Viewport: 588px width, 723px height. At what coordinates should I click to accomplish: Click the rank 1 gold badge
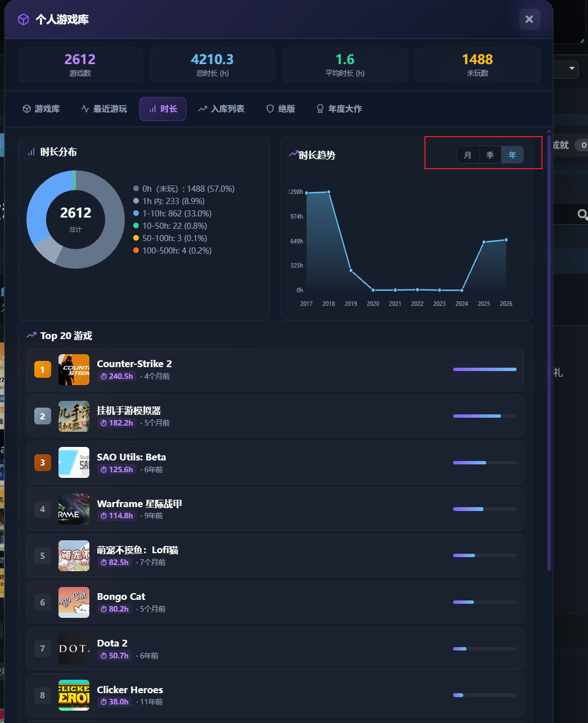pyautogui.click(x=43, y=370)
